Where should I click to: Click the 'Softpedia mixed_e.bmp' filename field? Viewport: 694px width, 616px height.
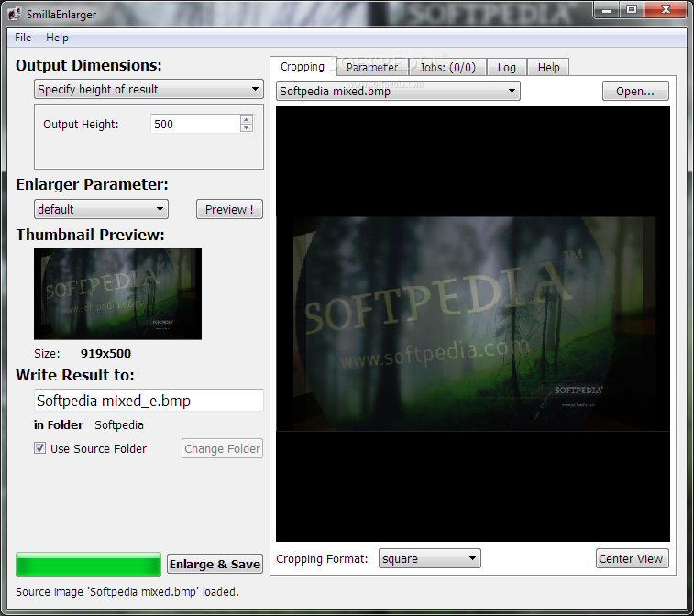(x=149, y=401)
